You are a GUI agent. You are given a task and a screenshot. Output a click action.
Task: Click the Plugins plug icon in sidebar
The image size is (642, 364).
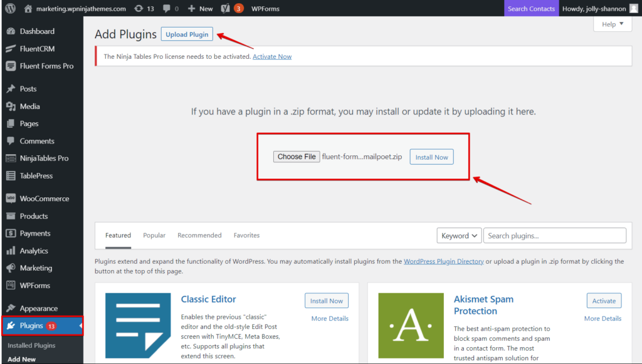(11, 326)
